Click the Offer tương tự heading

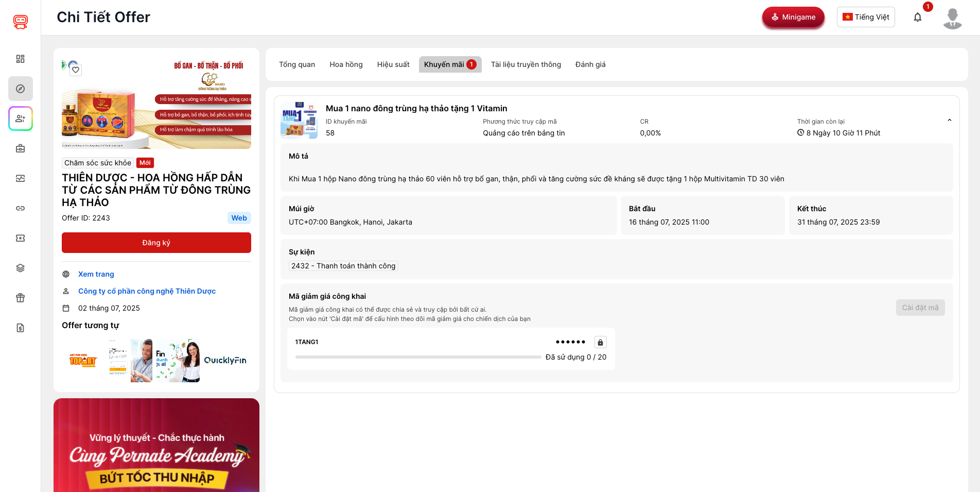click(91, 325)
